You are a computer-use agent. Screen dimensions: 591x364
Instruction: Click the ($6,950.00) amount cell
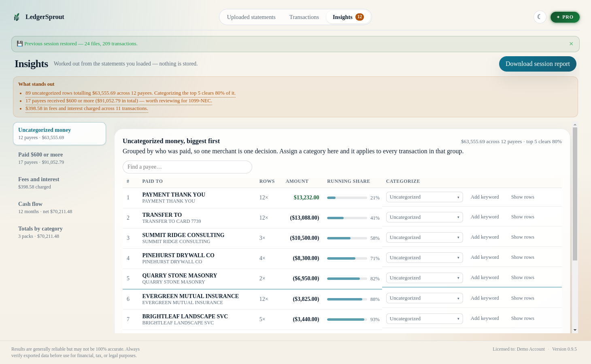click(x=306, y=279)
